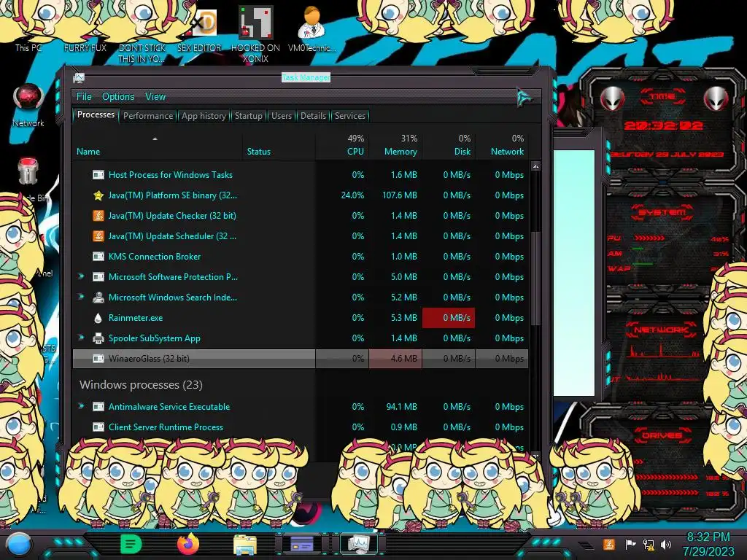
Task: Switch to the Users tab
Action: (282, 116)
